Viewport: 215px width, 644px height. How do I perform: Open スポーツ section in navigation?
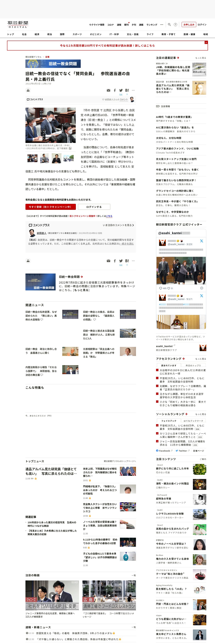click(77, 34)
